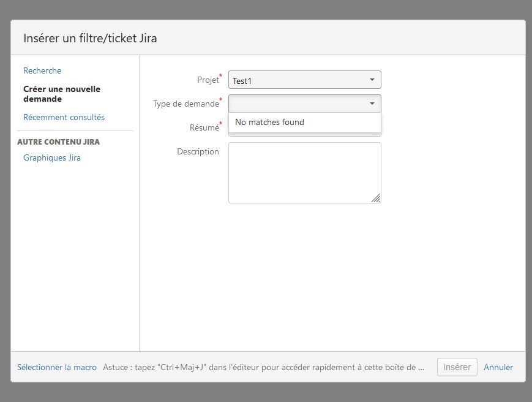Grab the Description box resize handle

[376, 198]
